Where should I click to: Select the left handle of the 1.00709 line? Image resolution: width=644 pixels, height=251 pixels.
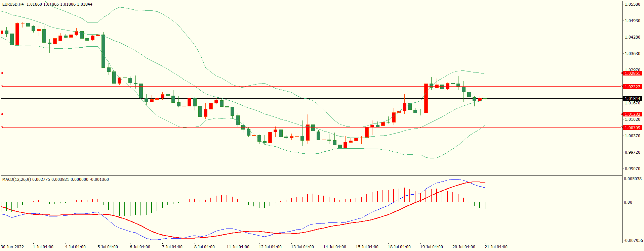[2, 127]
